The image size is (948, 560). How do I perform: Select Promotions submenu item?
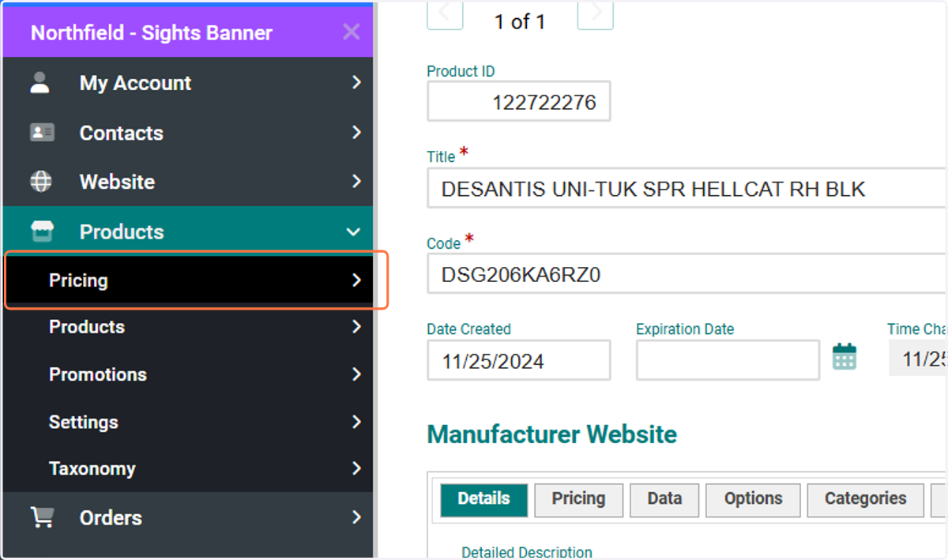187,374
